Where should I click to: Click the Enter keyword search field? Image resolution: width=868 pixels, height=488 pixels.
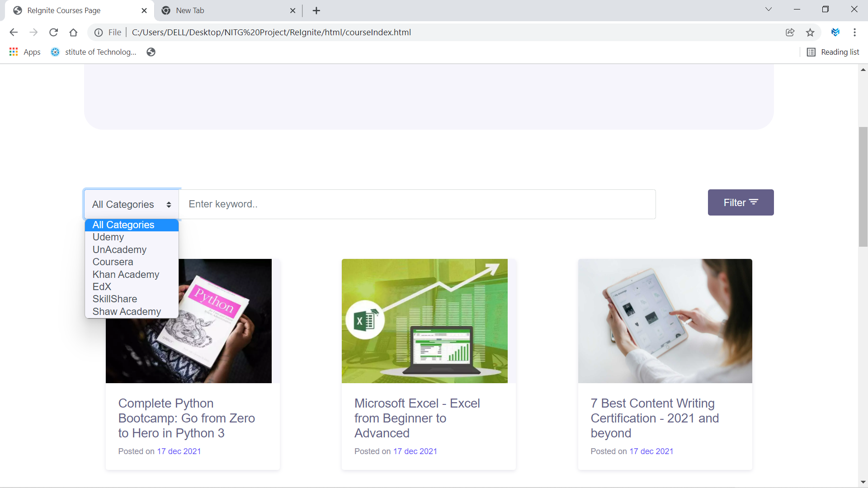point(417,204)
